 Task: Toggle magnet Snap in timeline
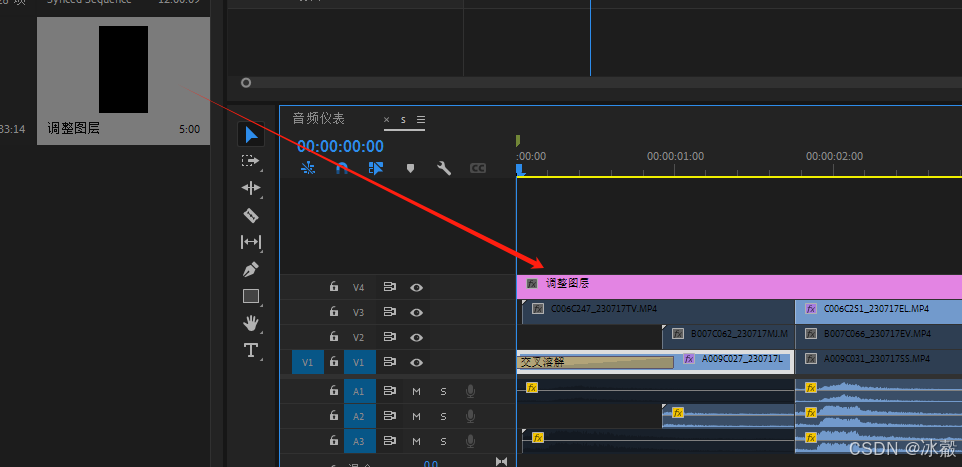342,168
